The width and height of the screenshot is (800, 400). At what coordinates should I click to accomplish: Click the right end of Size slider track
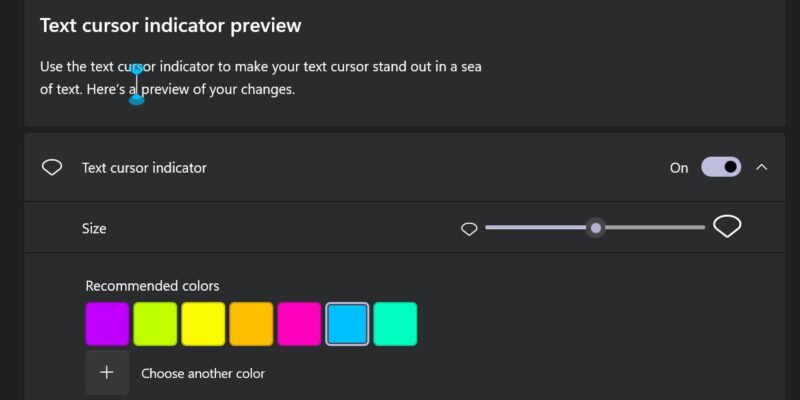click(x=702, y=228)
